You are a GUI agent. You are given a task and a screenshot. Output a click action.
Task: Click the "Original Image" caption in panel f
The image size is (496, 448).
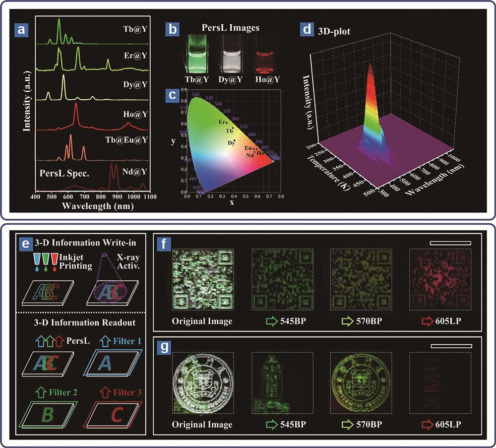(x=202, y=321)
